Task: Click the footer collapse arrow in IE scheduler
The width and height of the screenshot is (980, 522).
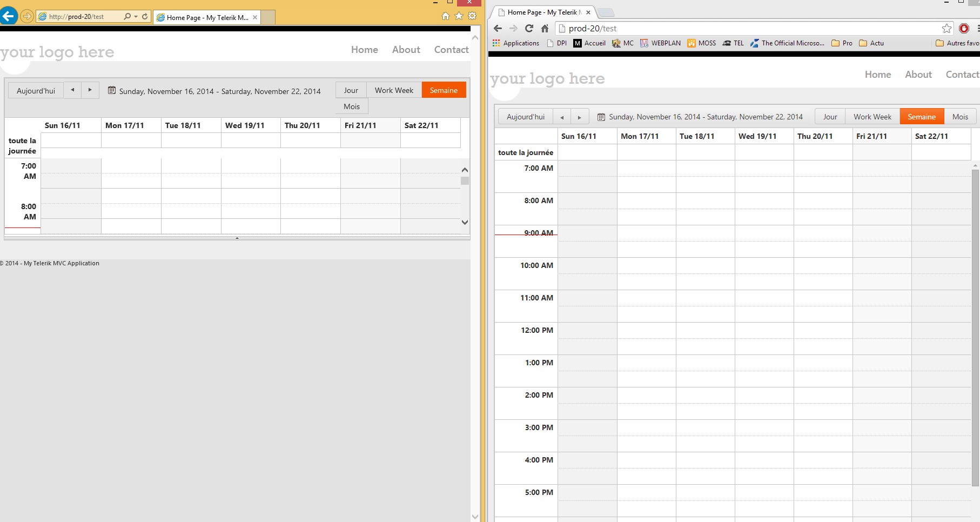Action: click(237, 238)
